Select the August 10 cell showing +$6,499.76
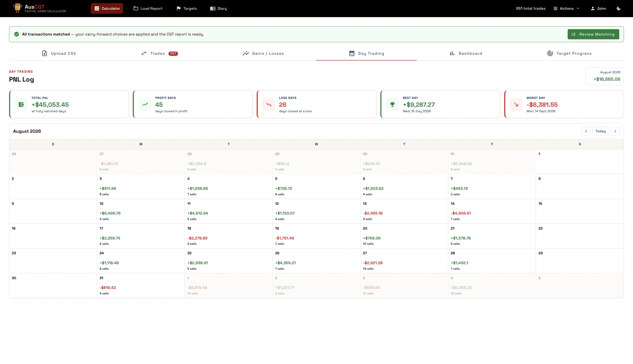Viewport: 633px width, 364px height. pos(141,211)
